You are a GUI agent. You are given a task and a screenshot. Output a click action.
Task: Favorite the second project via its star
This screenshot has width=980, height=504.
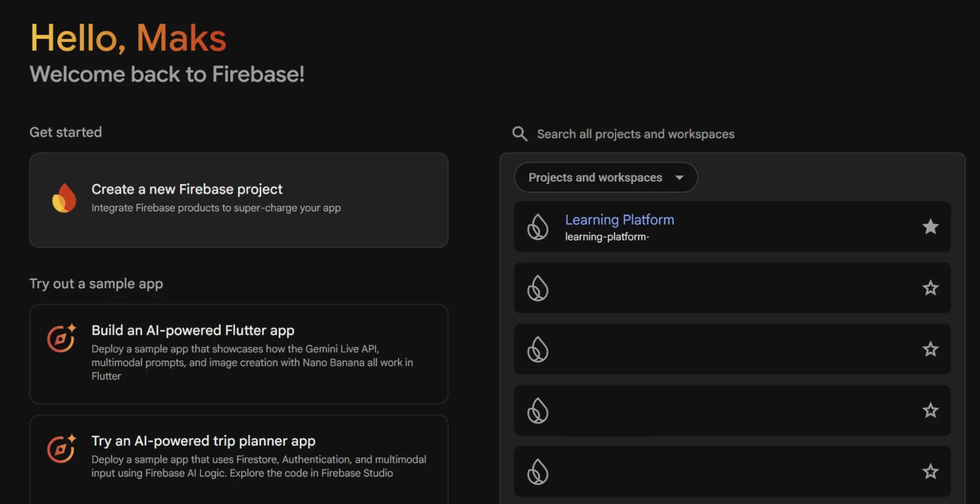click(x=930, y=288)
